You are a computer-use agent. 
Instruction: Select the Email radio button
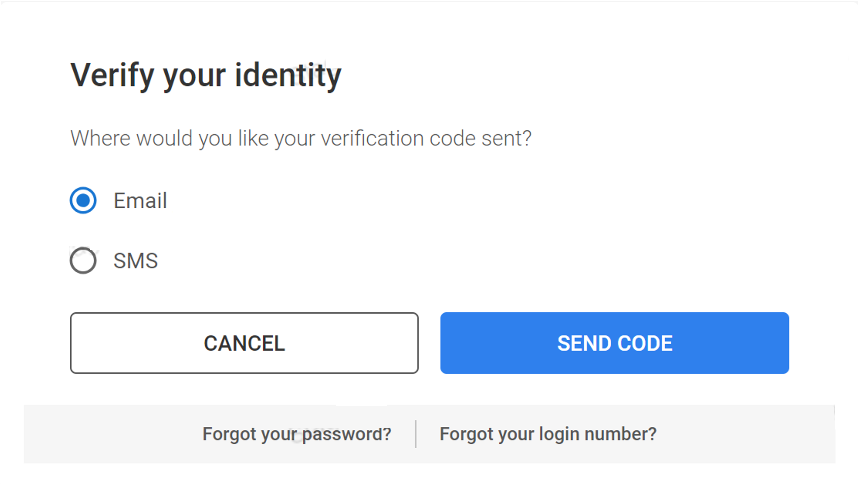83,200
